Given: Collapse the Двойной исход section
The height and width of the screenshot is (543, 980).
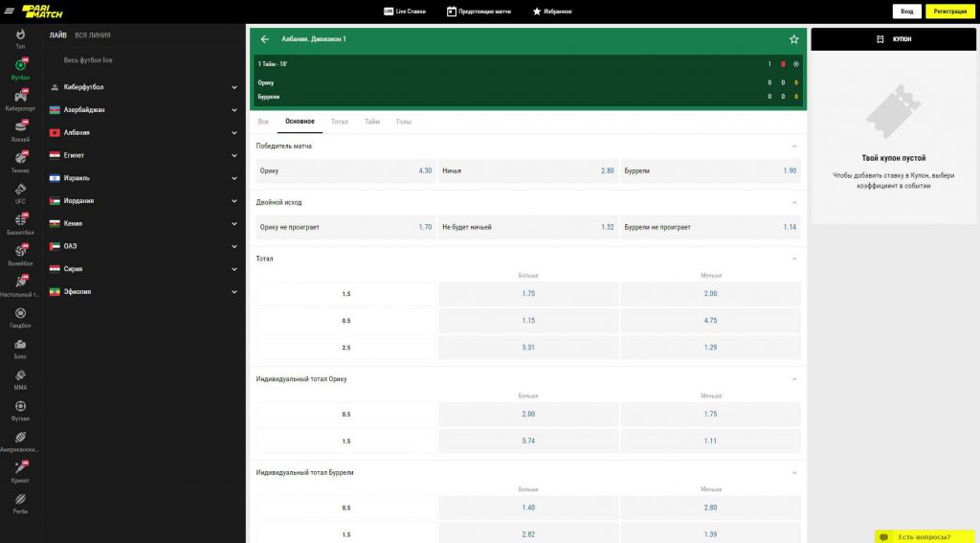Looking at the screenshot, I should point(794,202).
